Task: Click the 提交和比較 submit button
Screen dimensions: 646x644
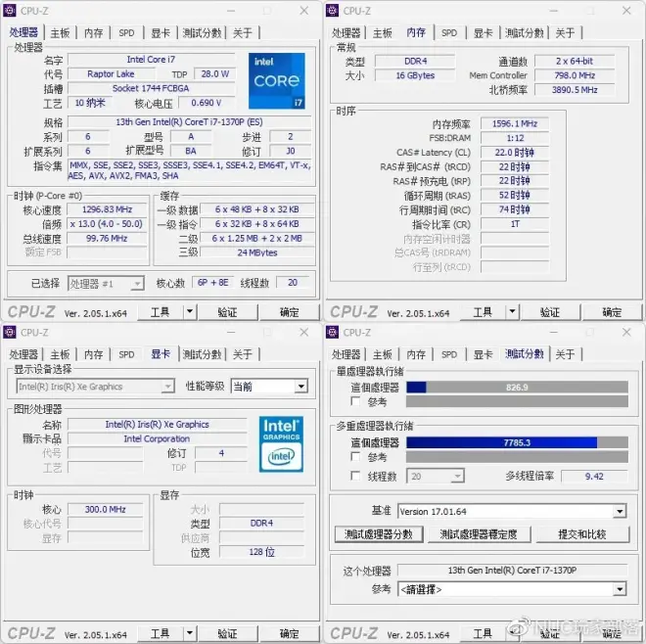Action: [x=581, y=534]
